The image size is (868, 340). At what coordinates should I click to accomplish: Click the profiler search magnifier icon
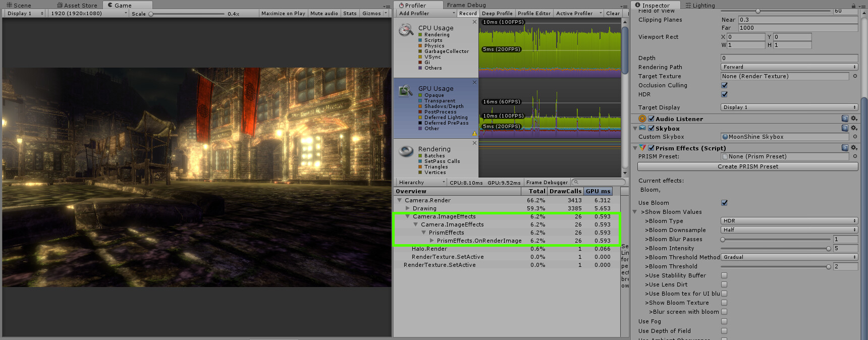[x=576, y=182]
